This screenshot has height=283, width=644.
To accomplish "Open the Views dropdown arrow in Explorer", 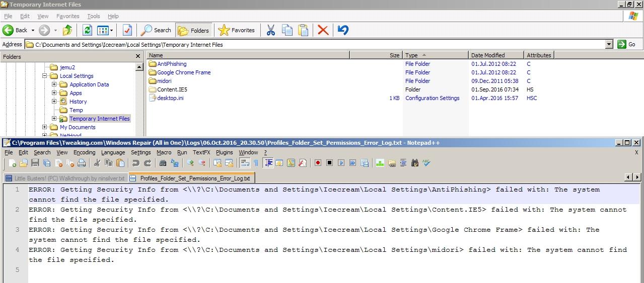I will point(112,30).
